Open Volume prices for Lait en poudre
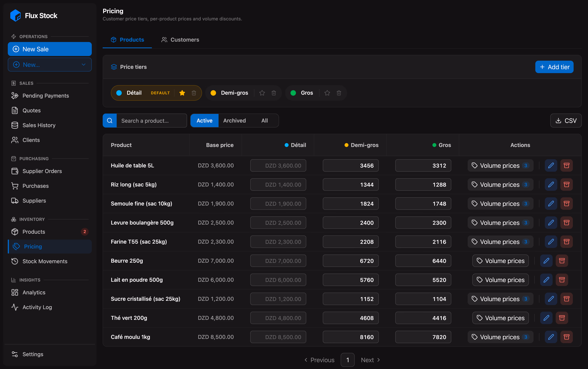588x369 pixels. (x=500, y=280)
